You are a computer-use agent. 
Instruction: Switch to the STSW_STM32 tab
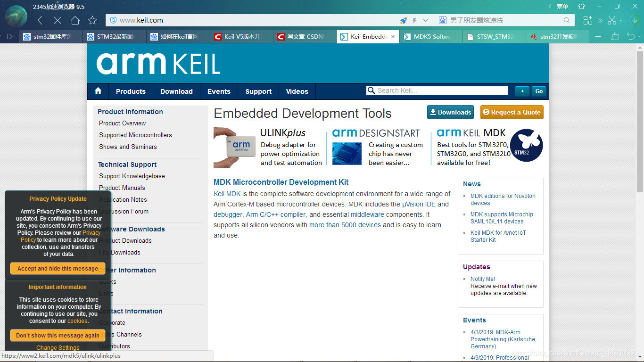tap(495, 37)
